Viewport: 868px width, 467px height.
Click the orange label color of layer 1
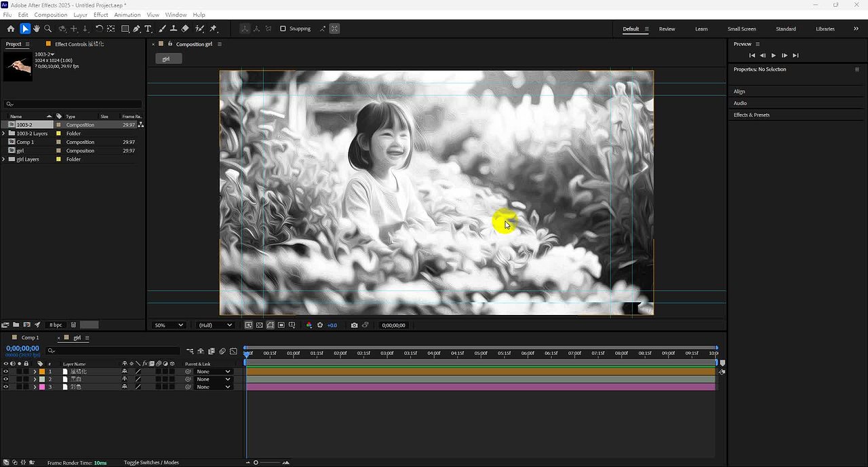[42, 372]
